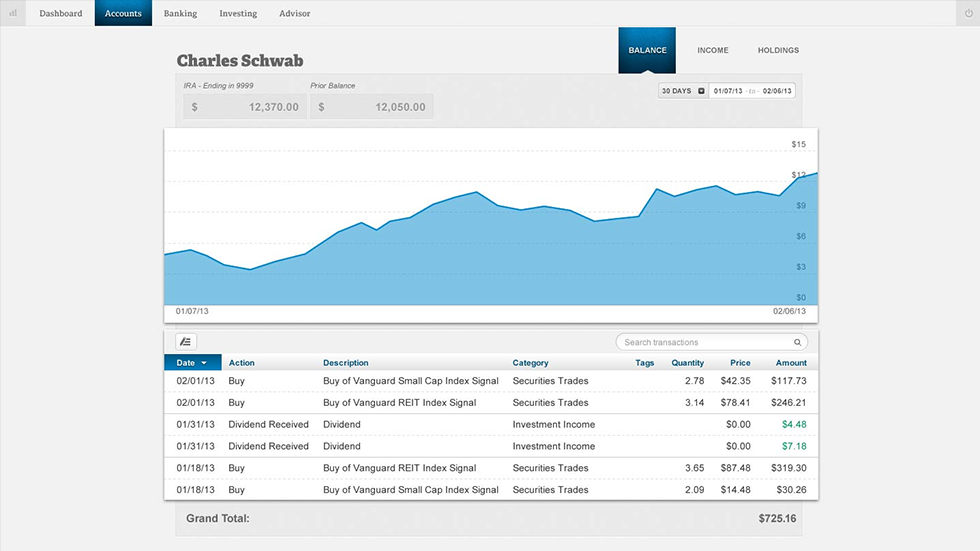Open the Investing menu
Viewport: 980px width, 551px height.
click(238, 13)
